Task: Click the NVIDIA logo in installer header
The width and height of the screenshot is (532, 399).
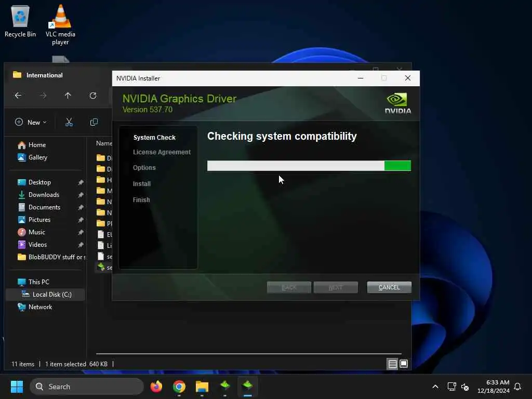Action: pos(397,103)
